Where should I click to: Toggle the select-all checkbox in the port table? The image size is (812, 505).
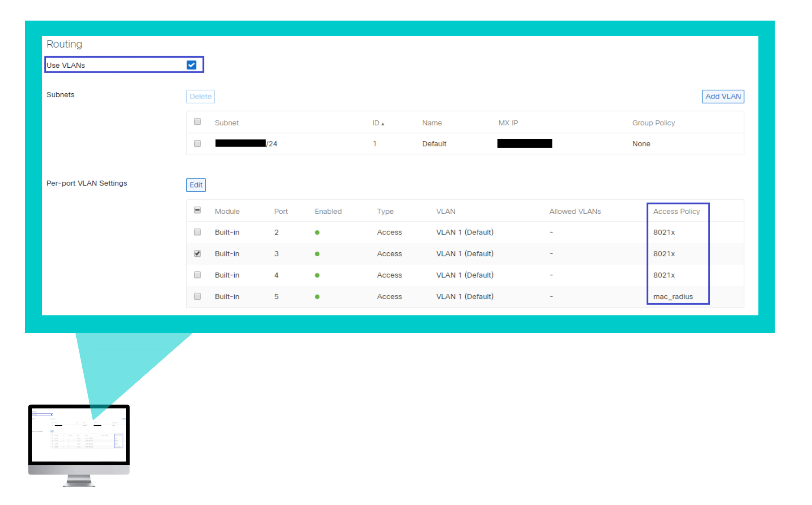tap(197, 211)
